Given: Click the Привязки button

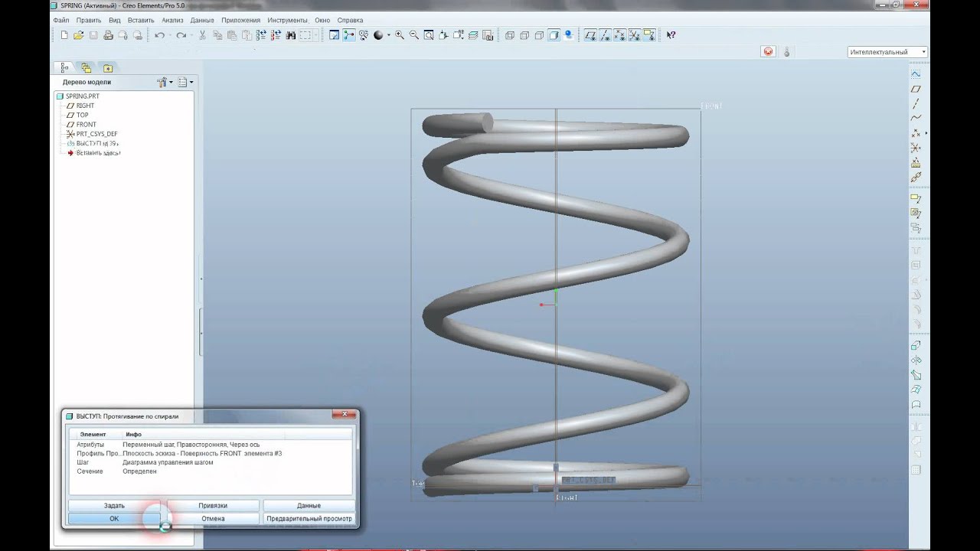Looking at the screenshot, I should pos(213,505).
